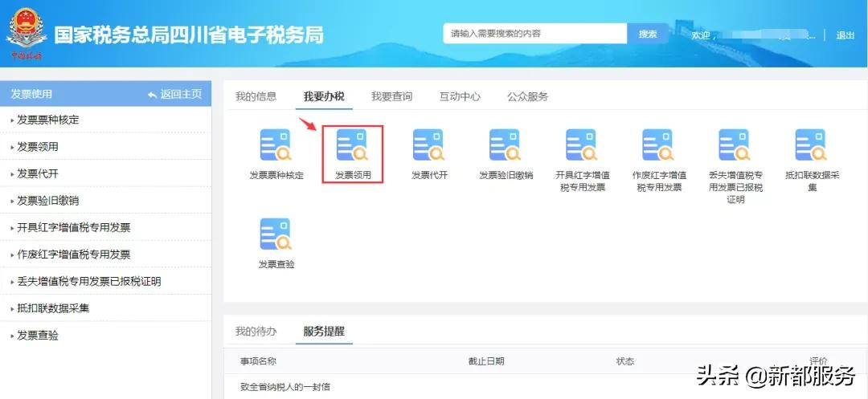
Task: Switch to 公众服务 tab
Action: pos(527,96)
